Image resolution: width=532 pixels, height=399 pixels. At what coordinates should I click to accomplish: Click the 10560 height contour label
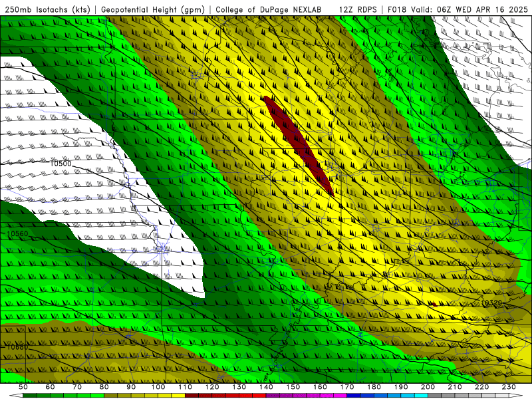tap(18, 234)
